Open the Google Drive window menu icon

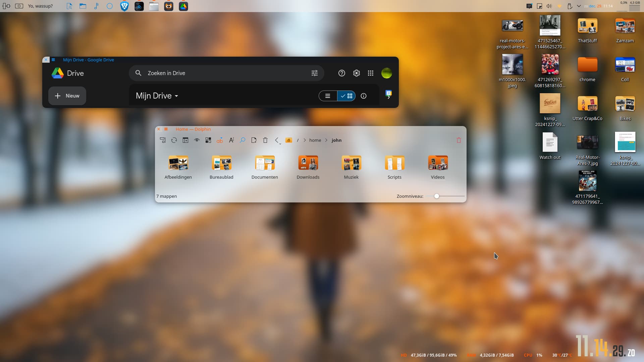click(x=53, y=60)
